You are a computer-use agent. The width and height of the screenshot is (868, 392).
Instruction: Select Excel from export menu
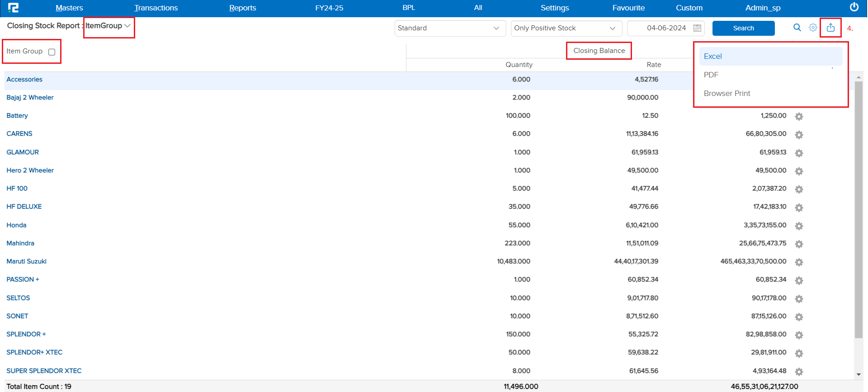point(713,57)
